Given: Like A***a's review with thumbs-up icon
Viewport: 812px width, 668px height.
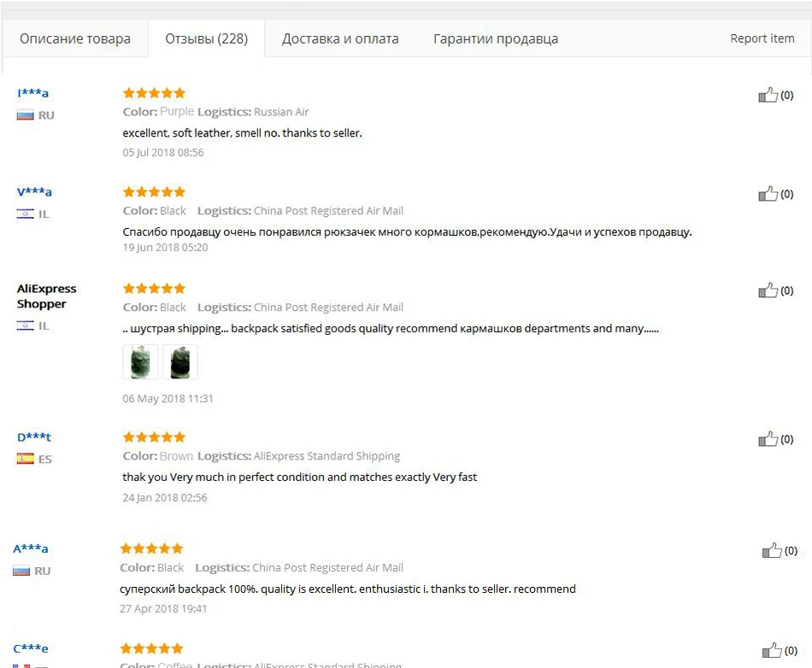Looking at the screenshot, I should click(x=772, y=550).
